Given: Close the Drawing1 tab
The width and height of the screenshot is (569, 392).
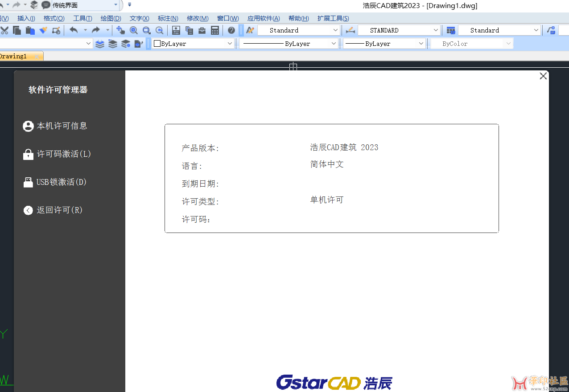Looking at the screenshot, I should tap(37, 57).
